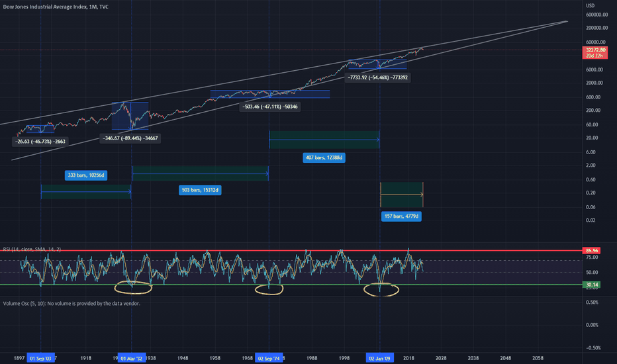The image size is (617, 364).
Task: Click the 600000.00 price scale value
Action: point(596,15)
